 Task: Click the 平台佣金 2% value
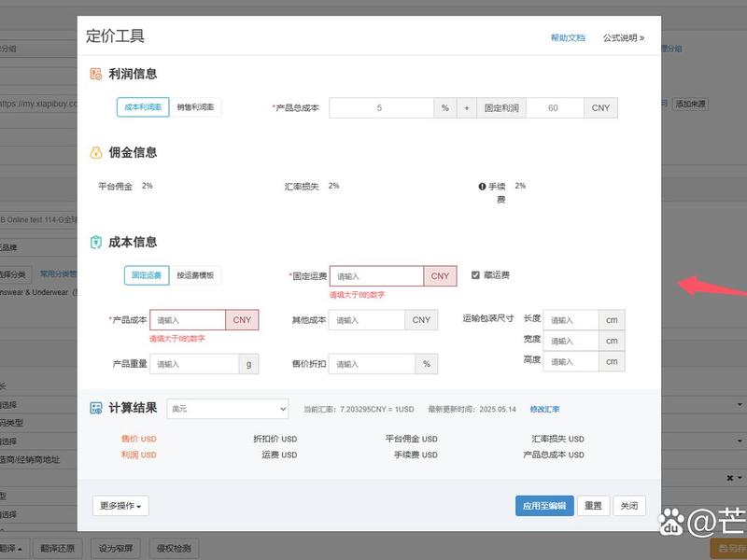(148, 186)
